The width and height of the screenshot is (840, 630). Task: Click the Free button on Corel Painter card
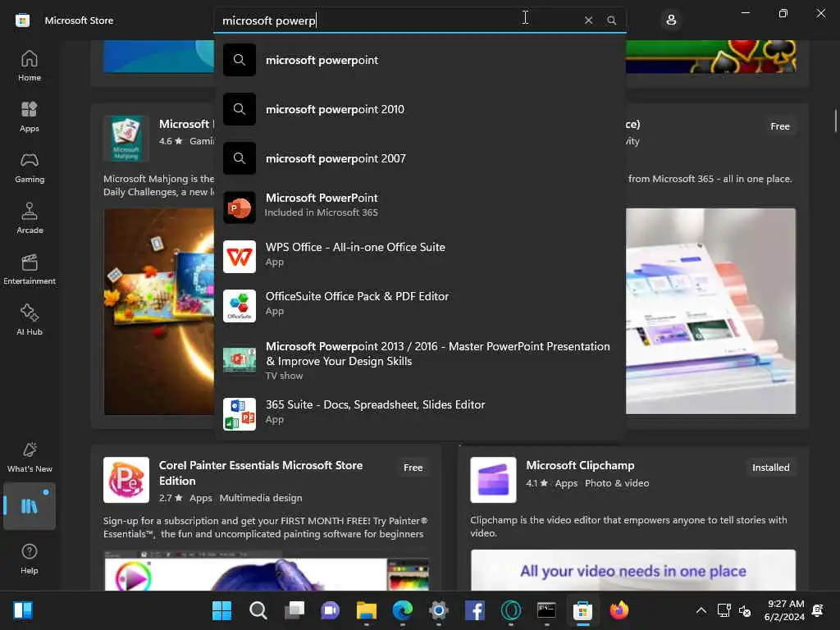(413, 467)
